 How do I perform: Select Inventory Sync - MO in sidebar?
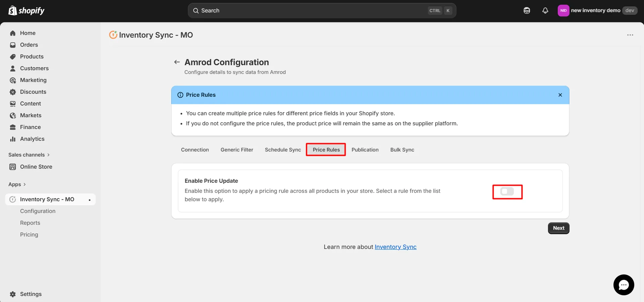50,199
